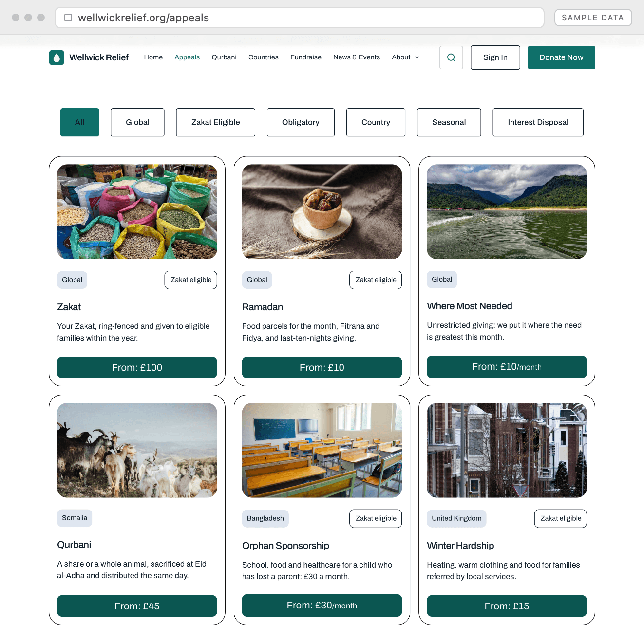Screen dimensions: 644x644
Task: Donate to Zakat from £100
Action: 137,367
